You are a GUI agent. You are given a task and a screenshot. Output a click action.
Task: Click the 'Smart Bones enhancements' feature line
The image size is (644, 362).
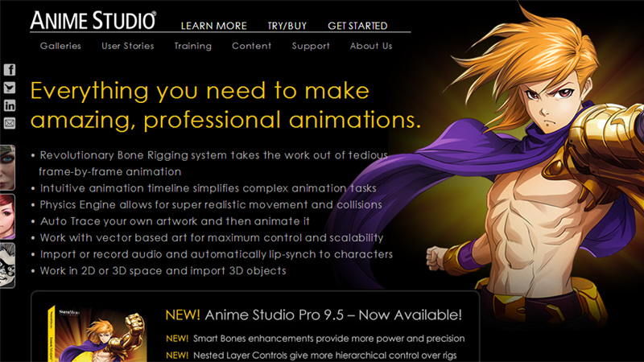[x=315, y=339]
